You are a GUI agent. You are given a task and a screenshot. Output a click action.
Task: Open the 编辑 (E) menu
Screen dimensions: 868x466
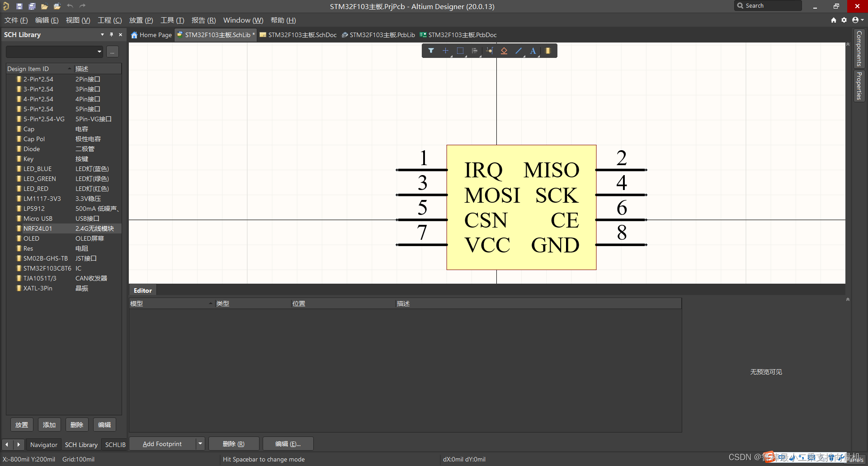[x=47, y=20]
